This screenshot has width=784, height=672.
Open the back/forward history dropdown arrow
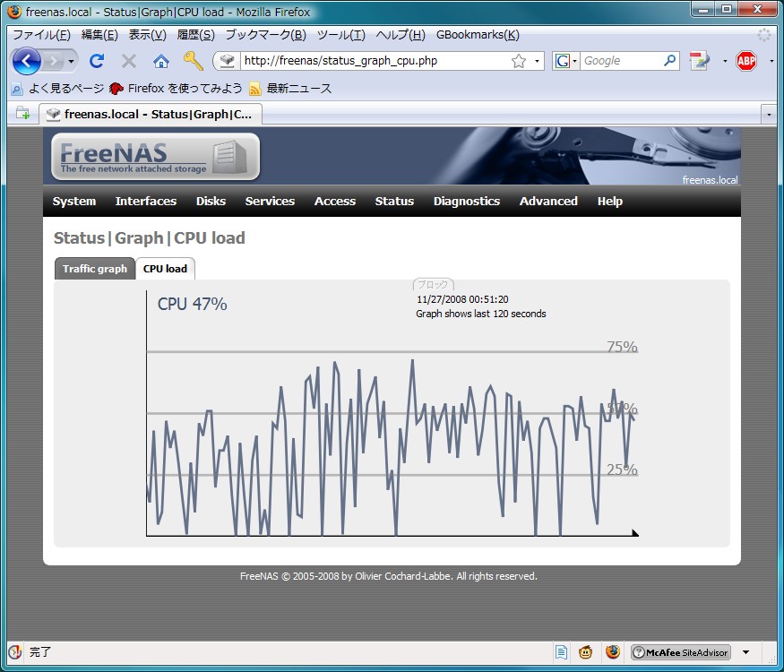pos(71,62)
